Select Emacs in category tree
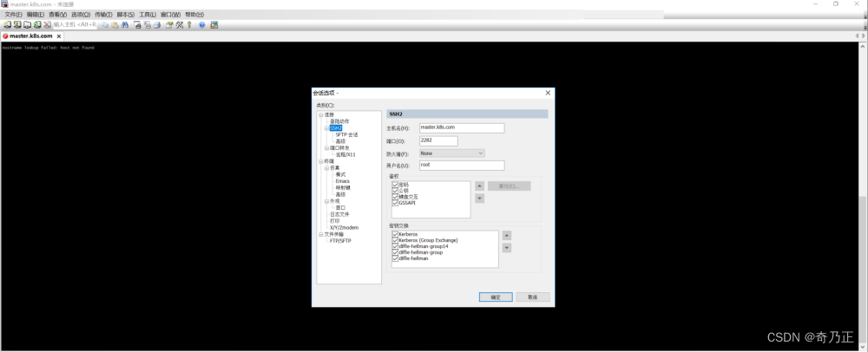868x352 pixels. point(342,181)
